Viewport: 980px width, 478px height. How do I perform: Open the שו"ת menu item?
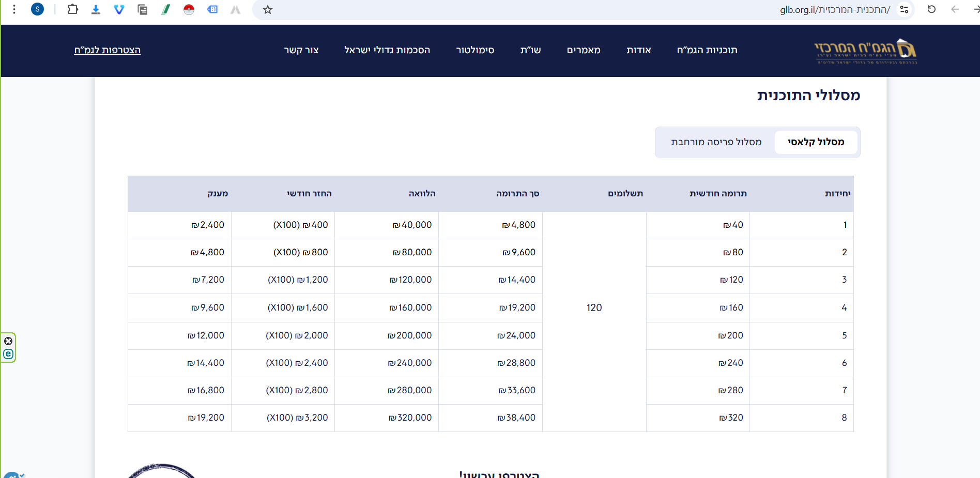pyautogui.click(x=530, y=50)
